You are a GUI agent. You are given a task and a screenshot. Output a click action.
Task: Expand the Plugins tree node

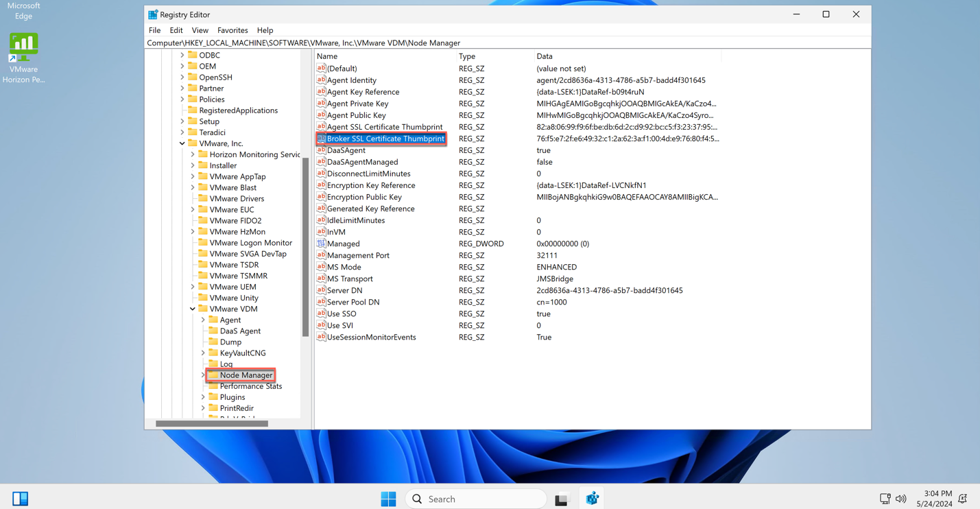coord(203,396)
